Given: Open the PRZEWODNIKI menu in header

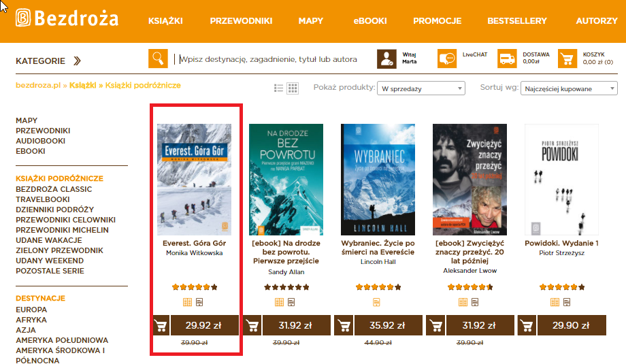Looking at the screenshot, I should 241,21.
